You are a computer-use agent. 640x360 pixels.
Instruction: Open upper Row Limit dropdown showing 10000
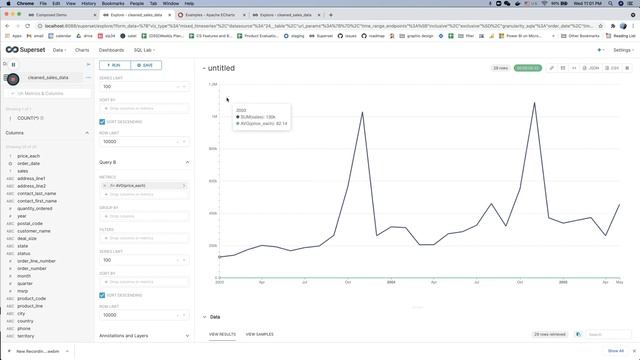pyautogui.click(x=144, y=142)
